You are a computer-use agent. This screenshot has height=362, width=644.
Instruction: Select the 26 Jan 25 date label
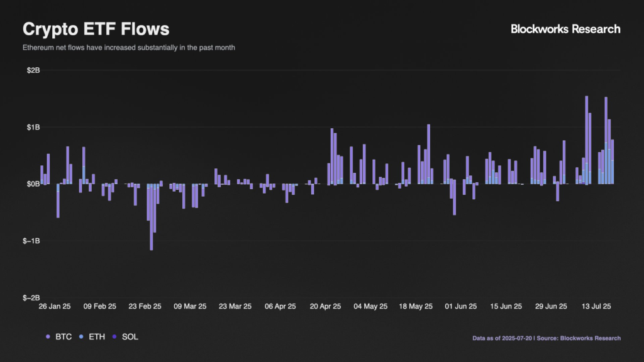coord(55,307)
